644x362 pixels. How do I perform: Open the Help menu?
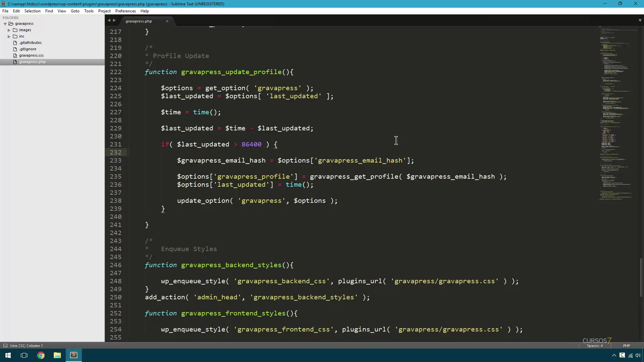pos(145,11)
